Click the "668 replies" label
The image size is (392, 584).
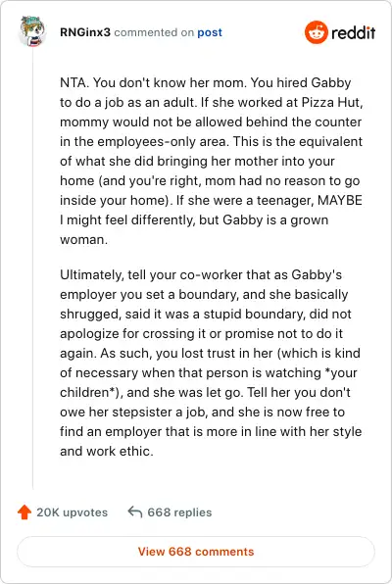[179, 512]
